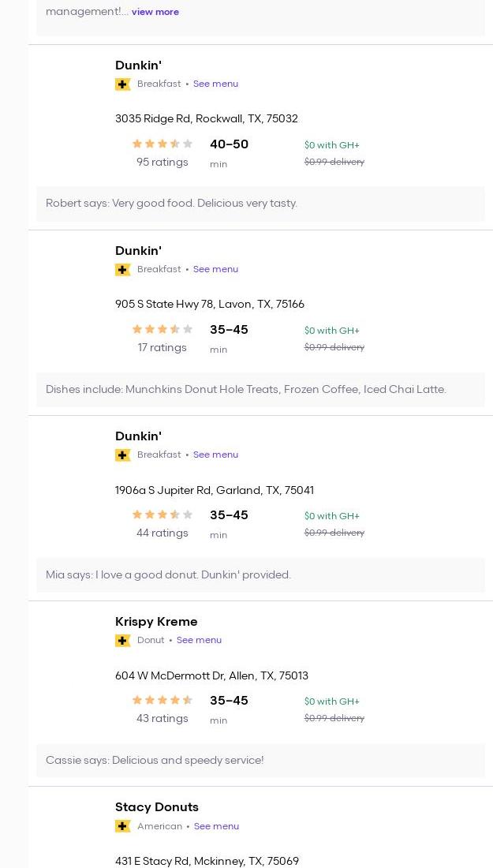493x868 pixels.
Task: Click Cassie's review about speedy service
Action: coord(155,761)
